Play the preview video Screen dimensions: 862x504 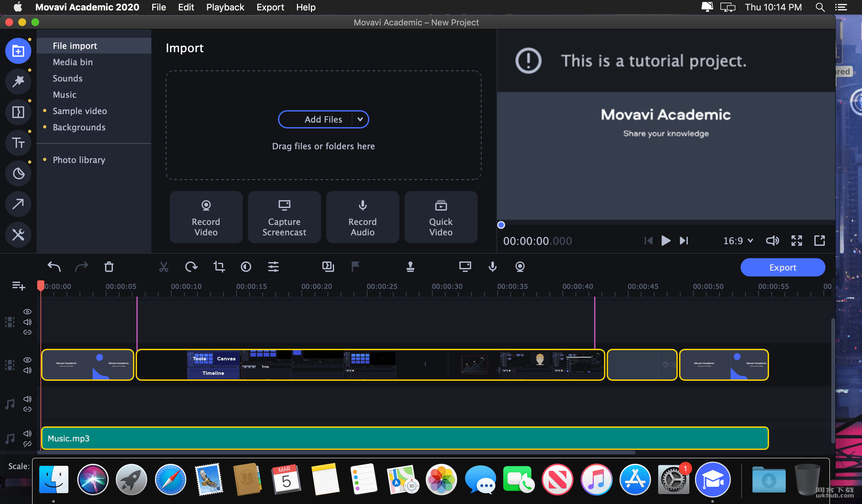point(666,241)
